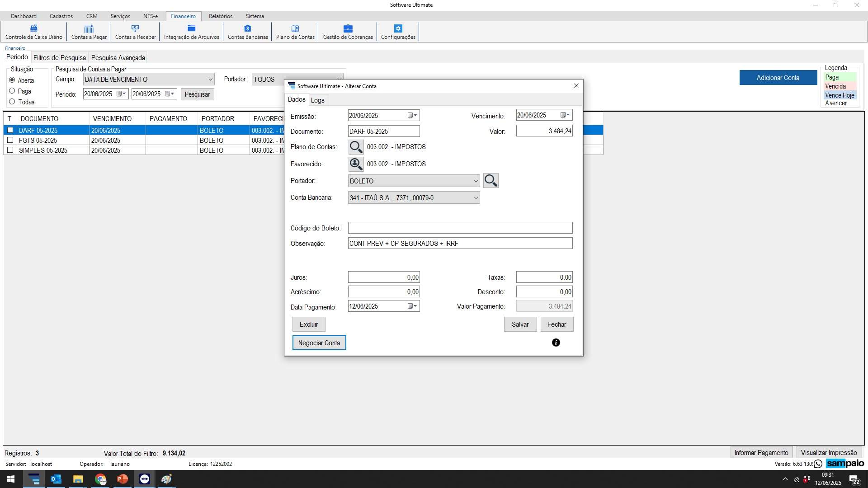The width and height of the screenshot is (868, 488).
Task: Click Pesquisar button
Action: click(x=197, y=94)
